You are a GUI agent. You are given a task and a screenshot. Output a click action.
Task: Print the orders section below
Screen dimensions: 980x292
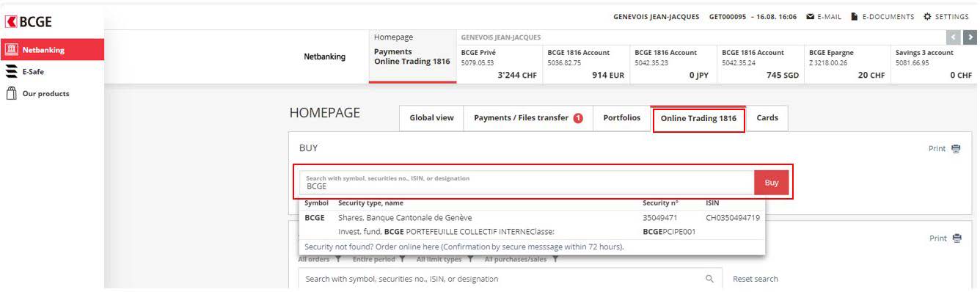click(945, 238)
